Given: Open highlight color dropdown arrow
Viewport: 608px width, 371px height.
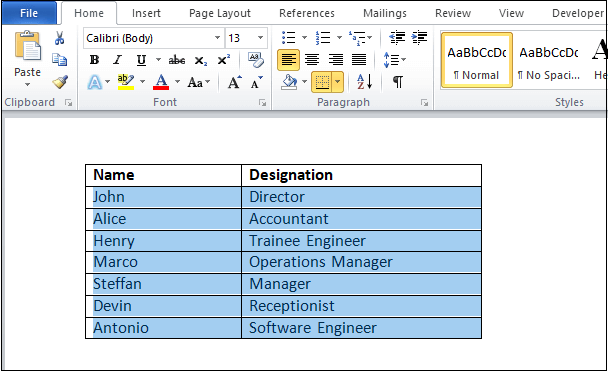Looking at the screenshot, I should click(x=142, y=82).
